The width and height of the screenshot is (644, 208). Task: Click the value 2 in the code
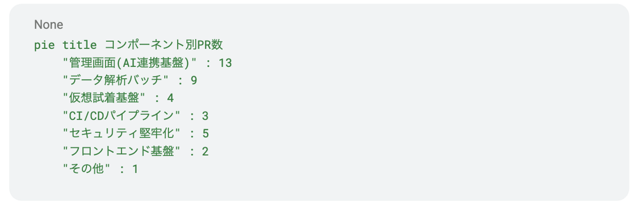205,151
